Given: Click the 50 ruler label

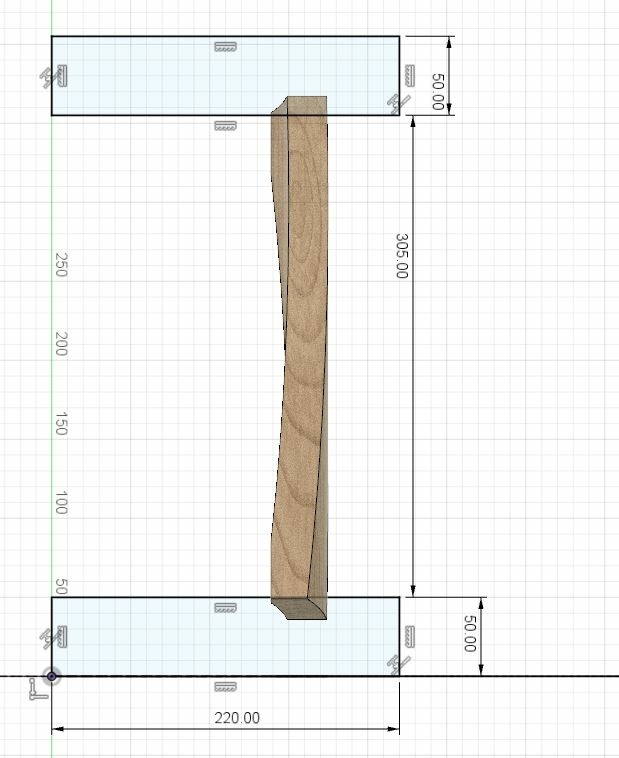Looking at the screenshot, I should pyautogui.click(x=61, y=586).
